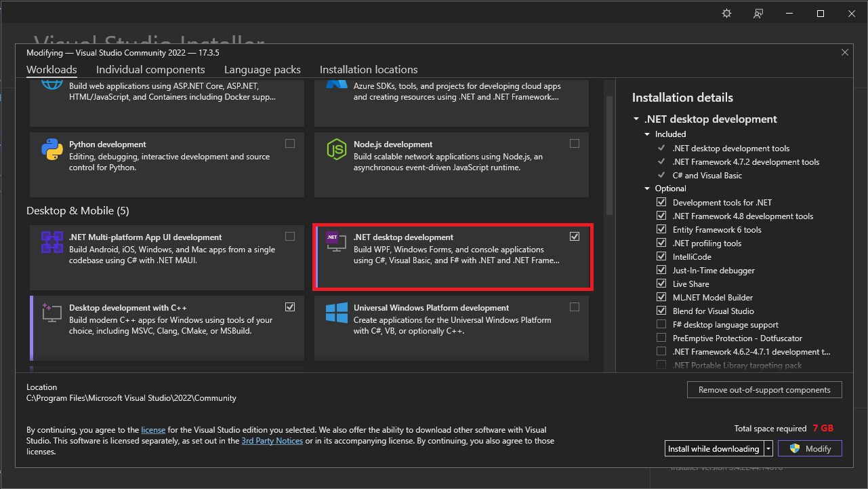868x489 pixels.
Task: Open the 3rd Party Notices link
Action: pos(272,441)
